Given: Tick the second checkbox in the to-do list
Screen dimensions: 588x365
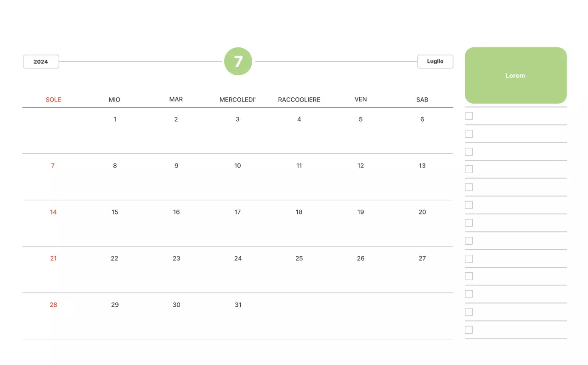Looking at the screenshot, I should (x=469, y=134).
